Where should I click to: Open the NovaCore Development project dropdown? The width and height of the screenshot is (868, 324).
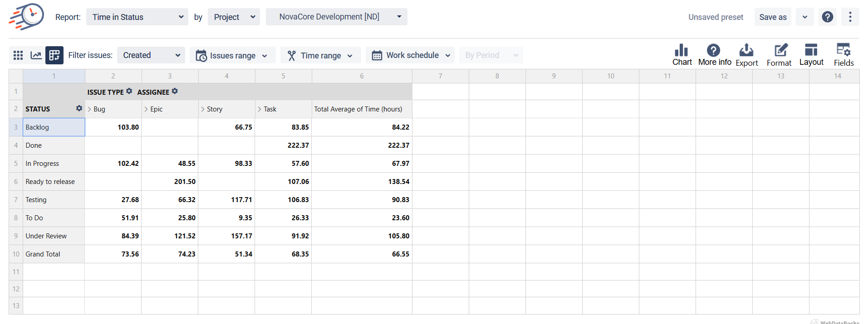336,17
